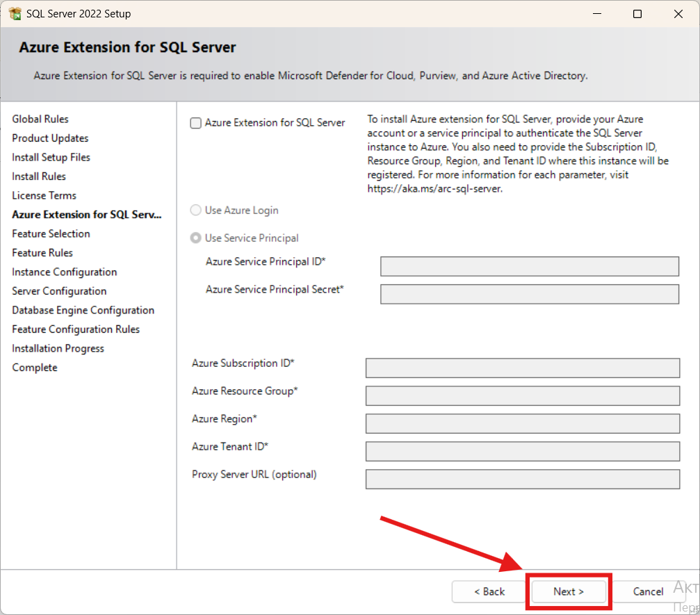Click the Proxy Server URL field

point(522,479)
